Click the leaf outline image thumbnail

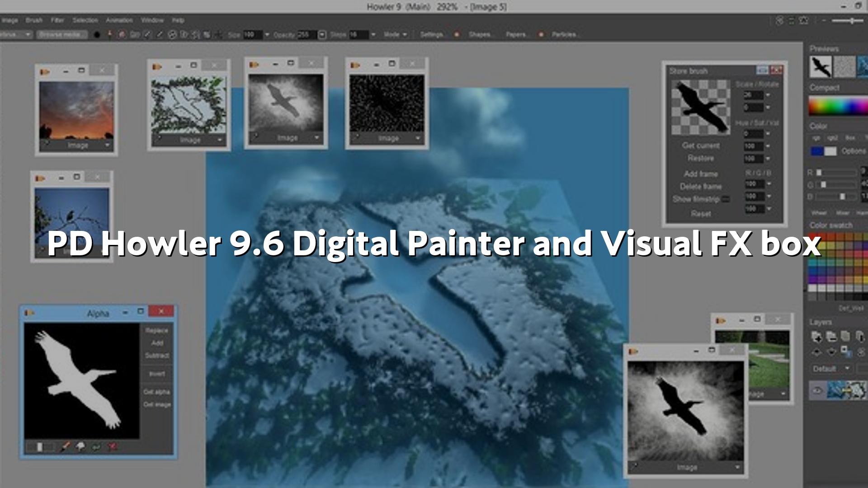189,105
